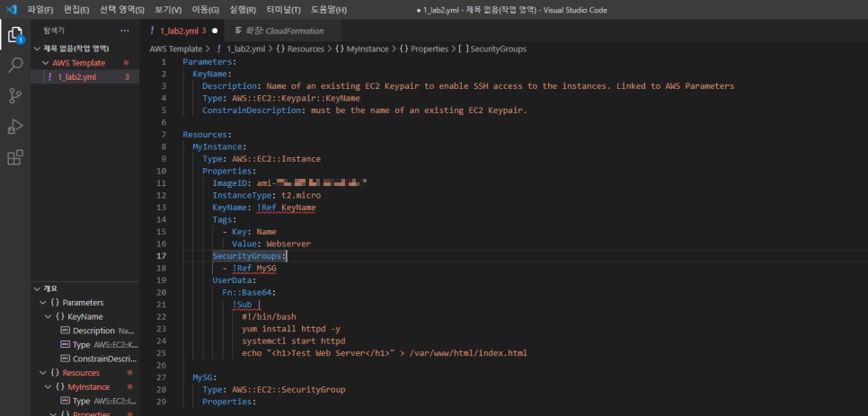Click 'MySG:' on line 27

pos(205,377)
